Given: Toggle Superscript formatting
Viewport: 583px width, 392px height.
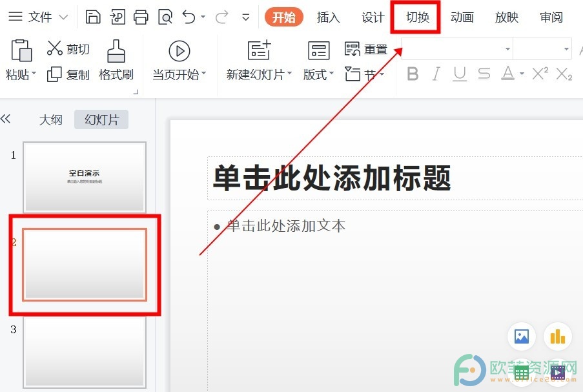Looking at the screenshot, I should pyautogui.click(x=540, y=73).
